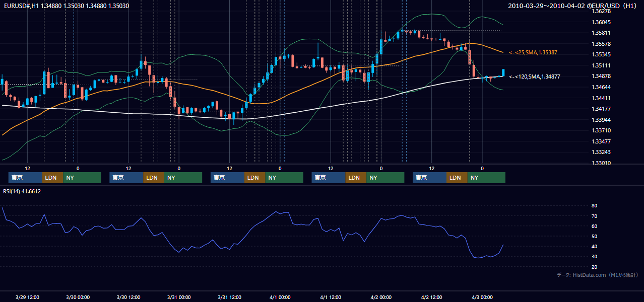Viewport: 644px width, 302px height.
Task: Select the 2010-03-29~2010-04-02 EUR/USD chart title
Action: pyautogui.click(x=573, y=6)
